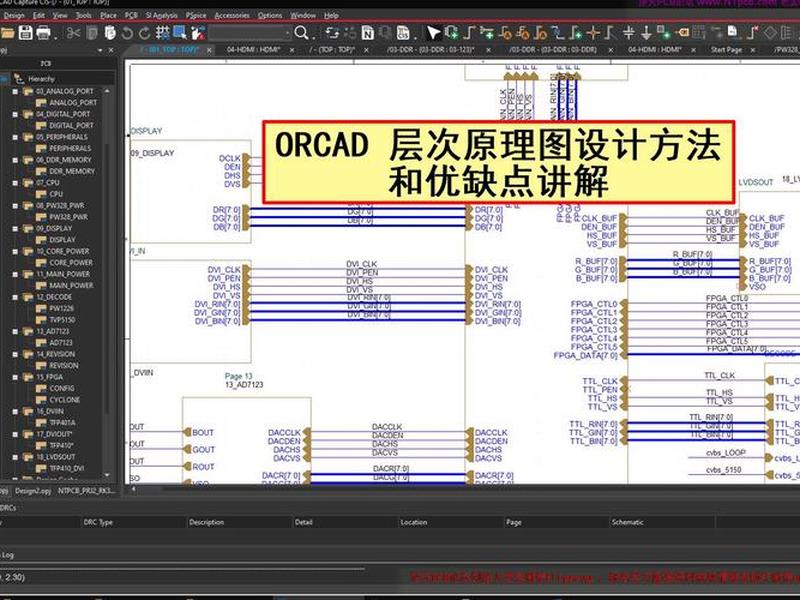Select the Place Junction tool
Screen dimensions: 800x600
click(593, 33)
